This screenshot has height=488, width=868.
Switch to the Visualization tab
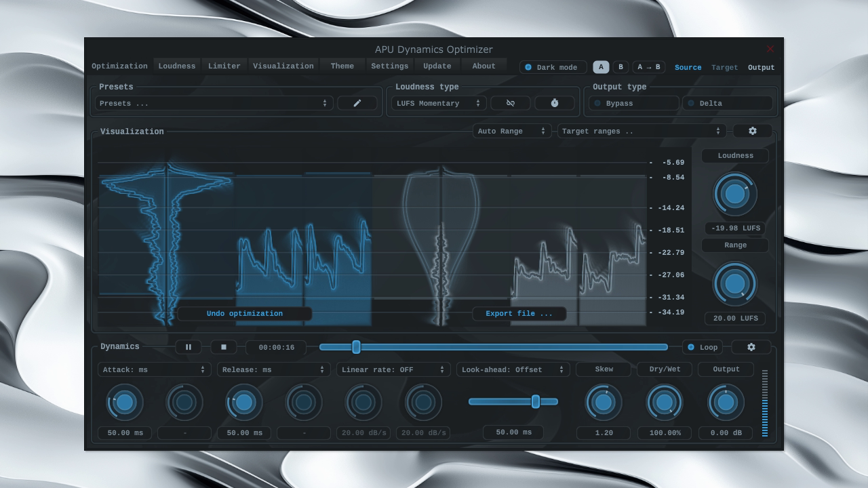[x=283, y=66]
